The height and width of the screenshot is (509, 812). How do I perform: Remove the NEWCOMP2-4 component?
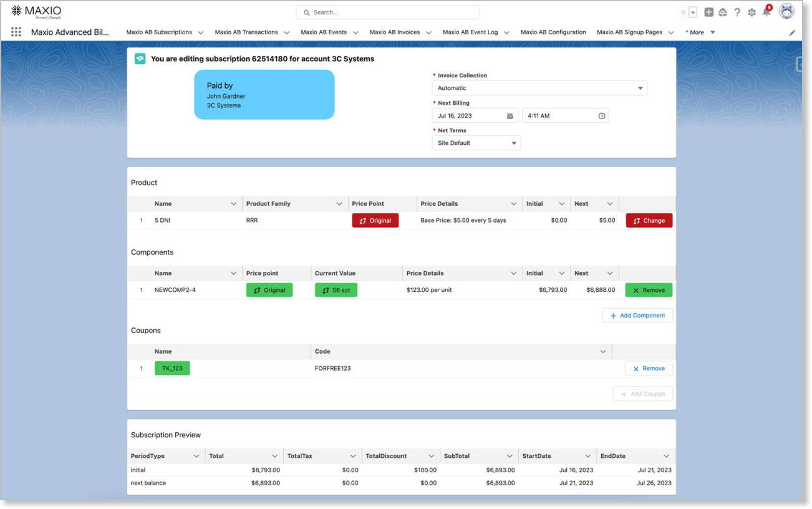649,290
